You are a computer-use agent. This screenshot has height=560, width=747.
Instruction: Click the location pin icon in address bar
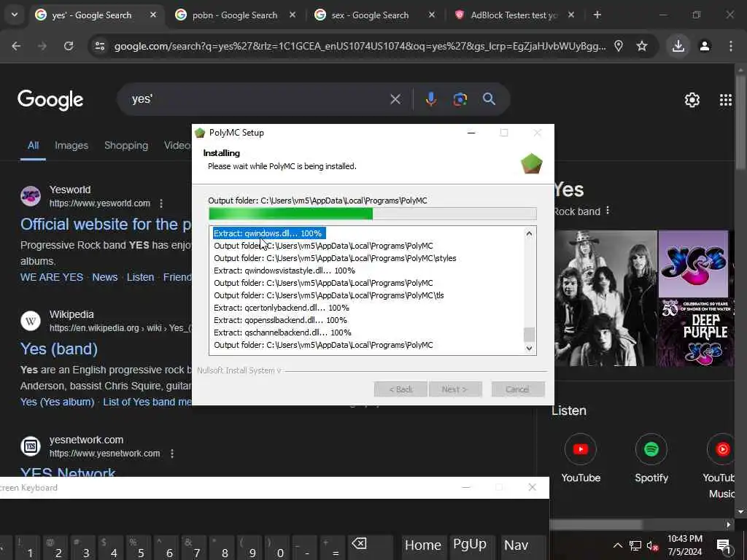(619, 46)
